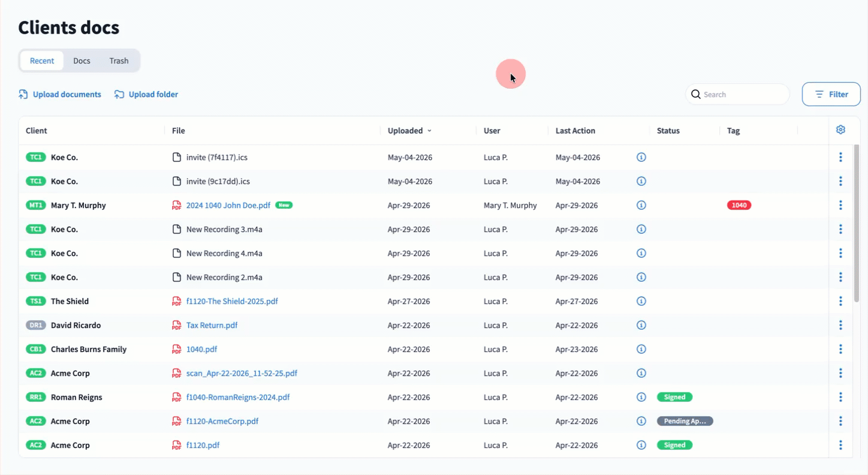
Task: Open f1120-AcmeCorp.pdf link
Action: tap(222, 421)
